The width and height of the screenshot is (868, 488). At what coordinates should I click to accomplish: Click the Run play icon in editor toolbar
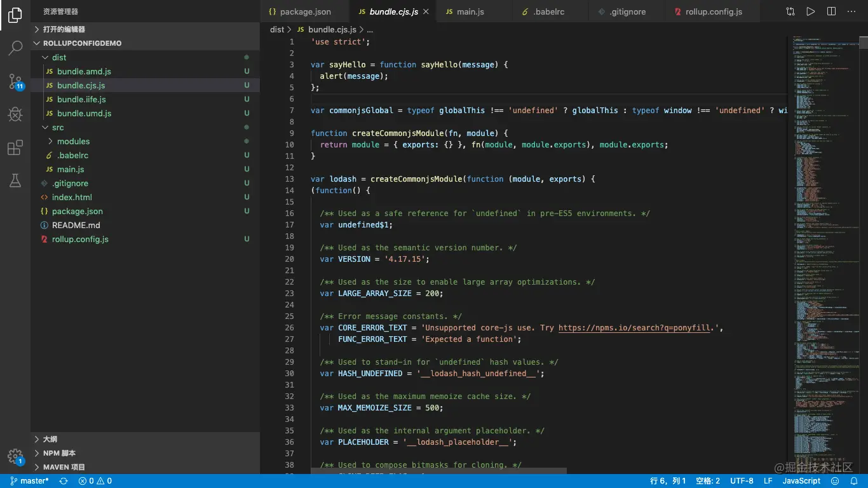810,11
